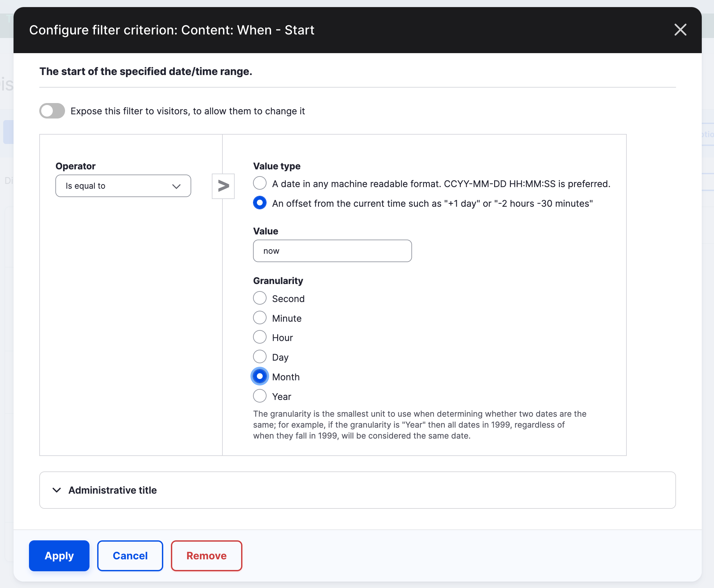This screenshot has width=714, height=588.
Task: Select the Month granularity radio button
Action: coord(259,376)
